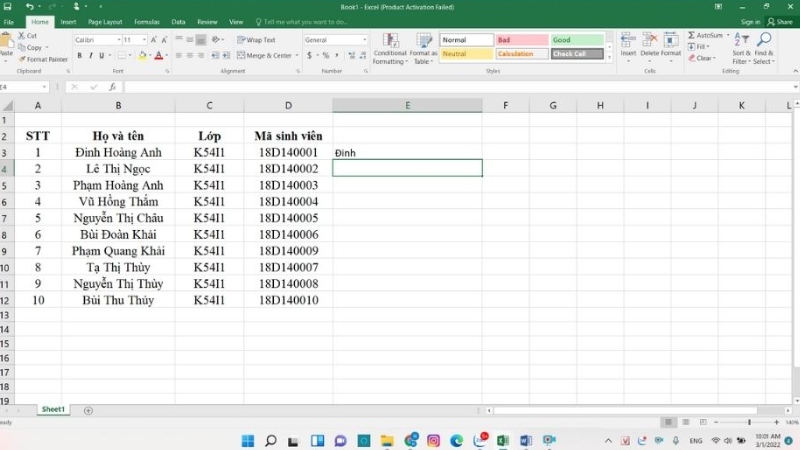The width and height of the screenshot is (800, 450).
Task: Open the Font Color dropdown arrow
Action: click(167, 55)
